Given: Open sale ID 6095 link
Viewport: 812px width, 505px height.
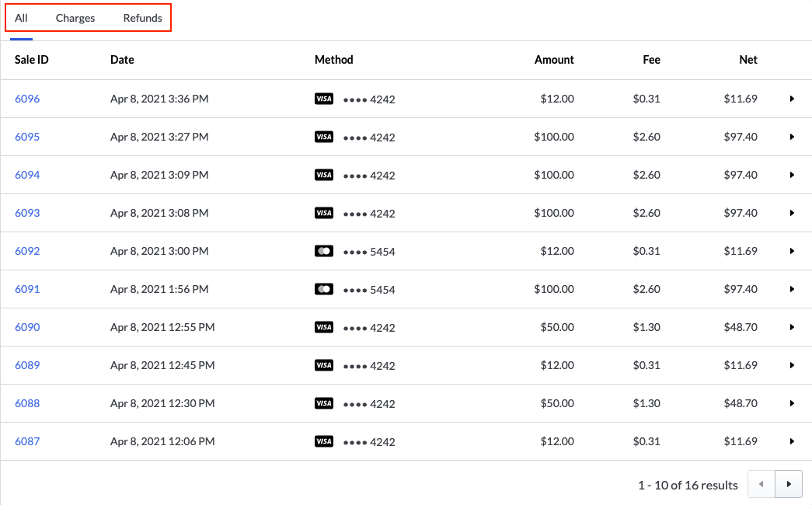Looking at the screenshot, I should click(27, 137).
